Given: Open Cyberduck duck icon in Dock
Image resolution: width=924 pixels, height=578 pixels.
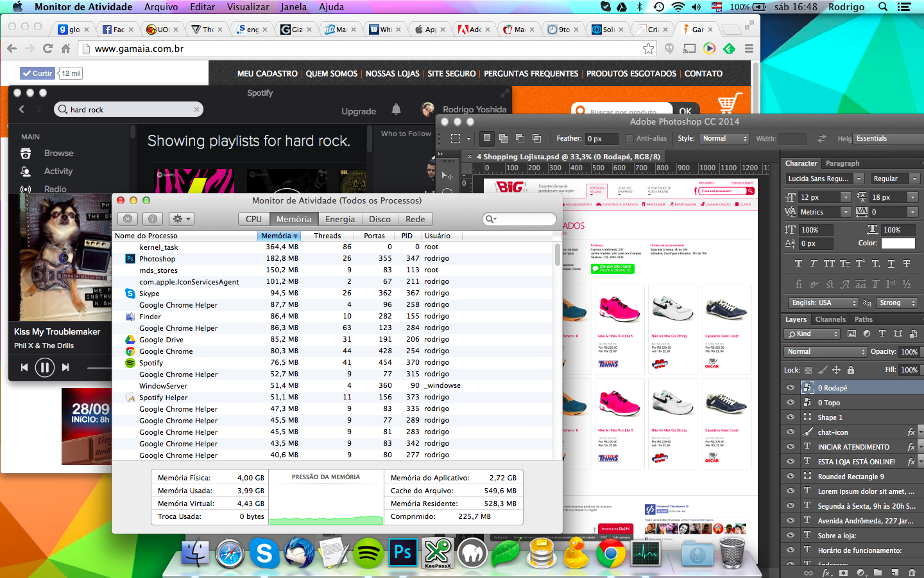Looking at the screenshot, I should click(x=576, y=552).
